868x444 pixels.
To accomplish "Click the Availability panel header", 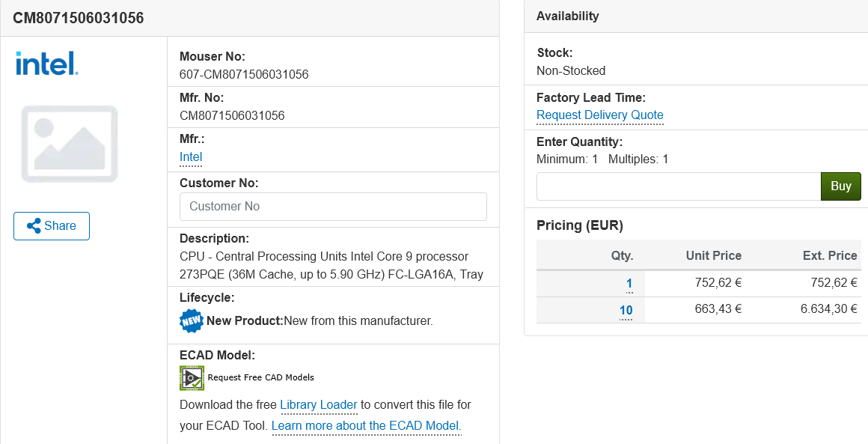I will coord(568,16).
